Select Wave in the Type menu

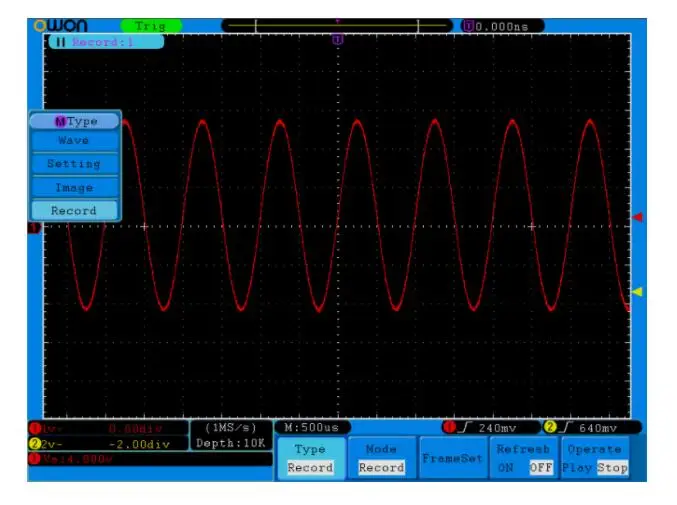click(x=74, y=141)
